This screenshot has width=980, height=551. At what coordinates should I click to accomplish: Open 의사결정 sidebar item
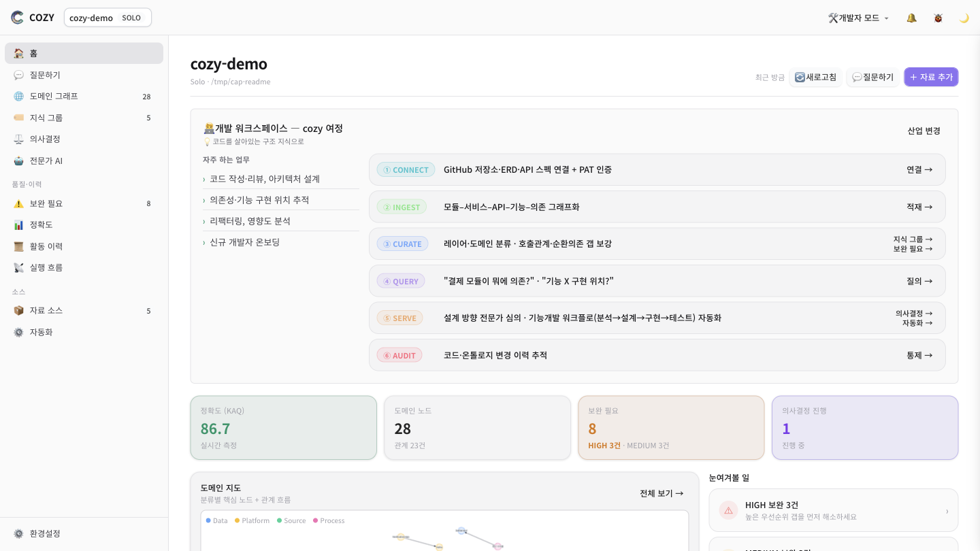point(84,139)
